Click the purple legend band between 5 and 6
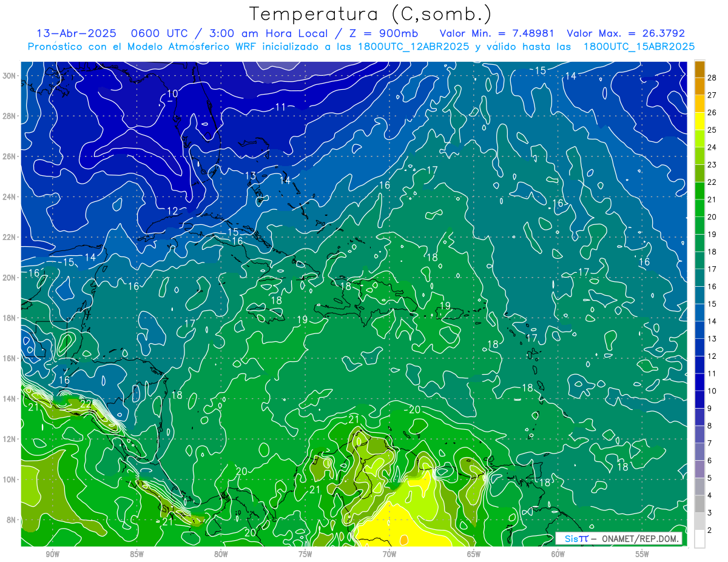The image size is (728, 562). [x=699, y=469]
